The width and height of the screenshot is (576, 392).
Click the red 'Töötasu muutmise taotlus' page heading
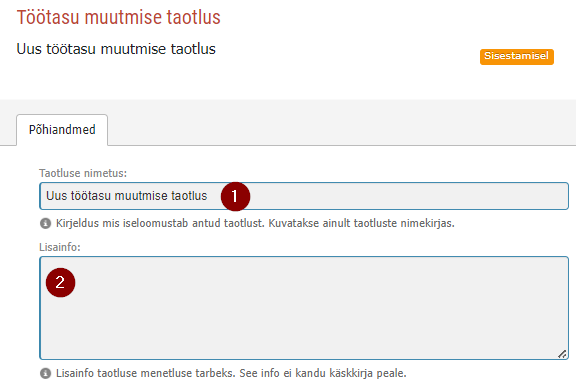pos(119,18)
